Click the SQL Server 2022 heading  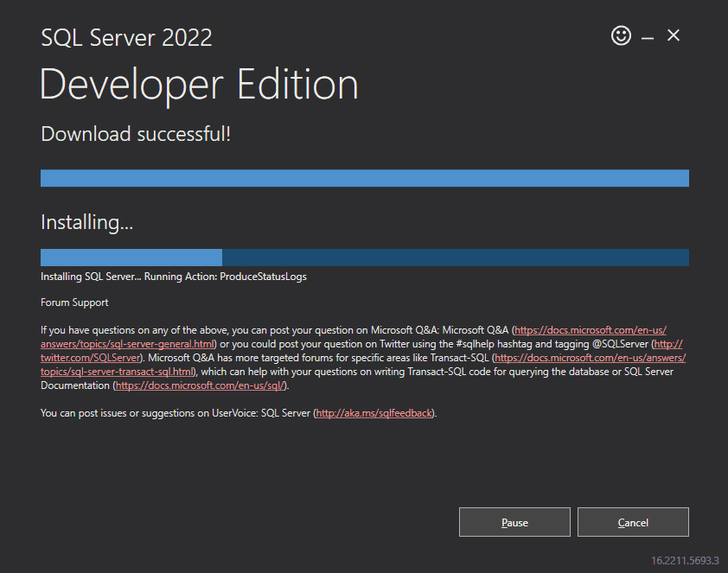tap(126, 38)
